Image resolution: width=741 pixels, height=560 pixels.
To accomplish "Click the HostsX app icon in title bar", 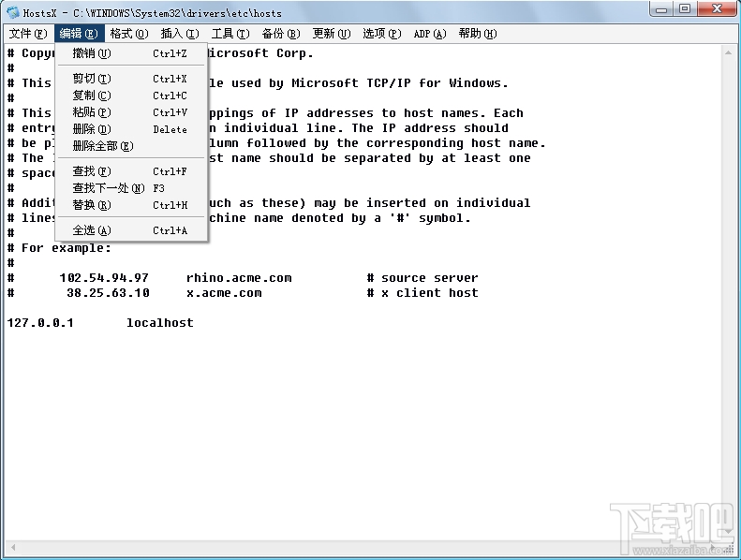I will pos(13,12).
